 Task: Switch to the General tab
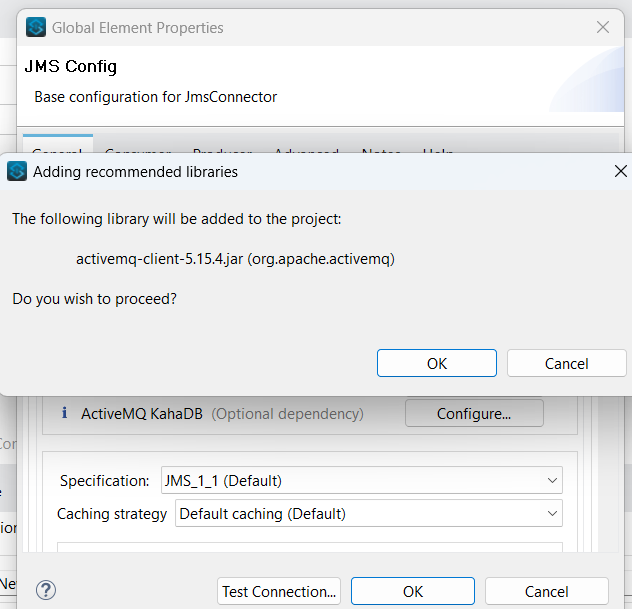[57, 150]
